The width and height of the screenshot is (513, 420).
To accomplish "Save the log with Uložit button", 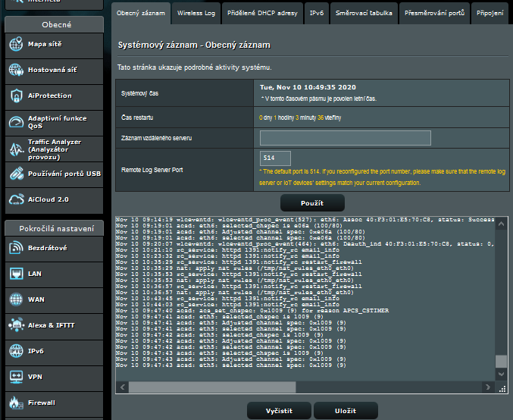I will point(346,410).
